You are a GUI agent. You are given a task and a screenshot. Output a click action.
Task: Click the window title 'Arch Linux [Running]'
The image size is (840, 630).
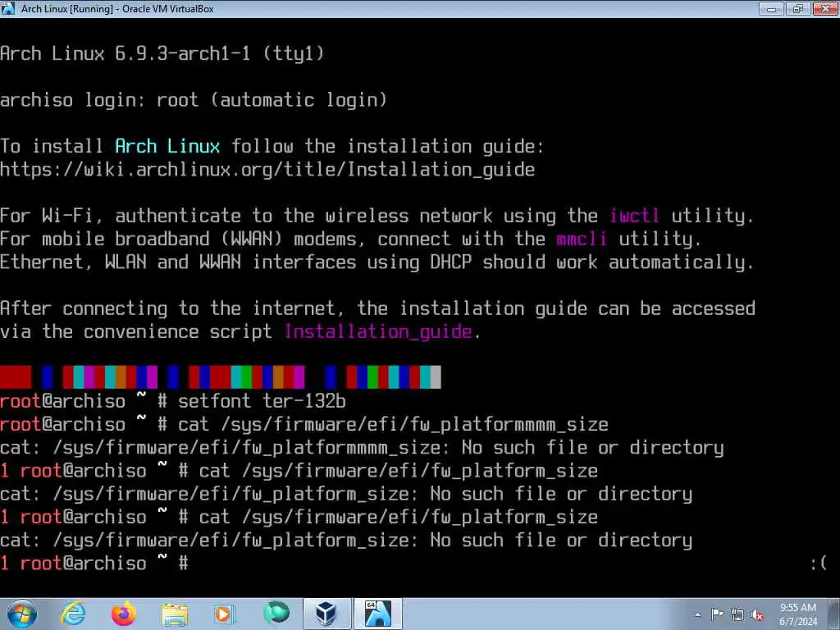[117, 8]
